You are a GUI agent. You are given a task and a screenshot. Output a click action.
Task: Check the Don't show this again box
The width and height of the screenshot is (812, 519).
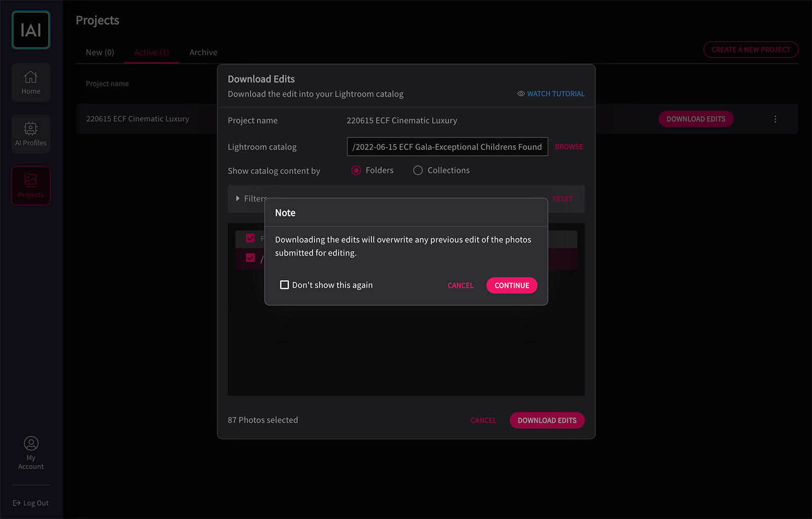pos(285,285)
